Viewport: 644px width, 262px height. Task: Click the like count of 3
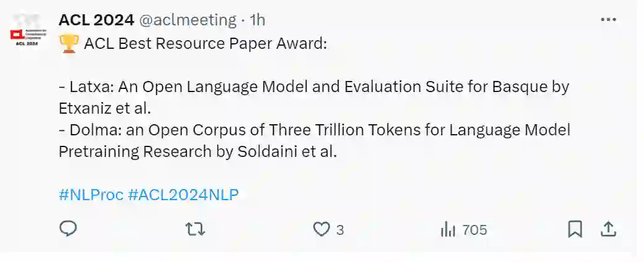[340, 230]
